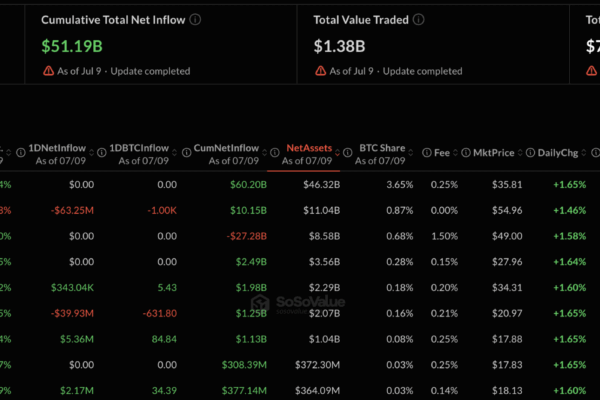Sort by the DailyChg column header
The height and width of the screenshot is (400, 600).
(558, 153)
